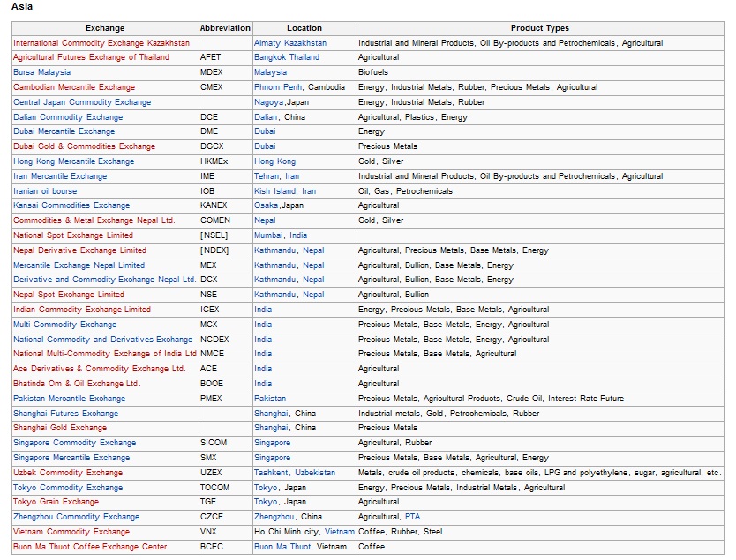Open Iranian oil bourse link

click(x=45, y=191)
